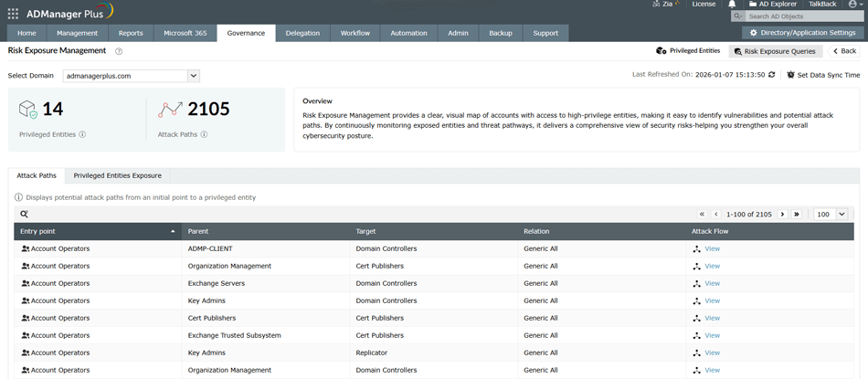Click the info icon next to Privileged Entities count

click(x=82, y=134)
